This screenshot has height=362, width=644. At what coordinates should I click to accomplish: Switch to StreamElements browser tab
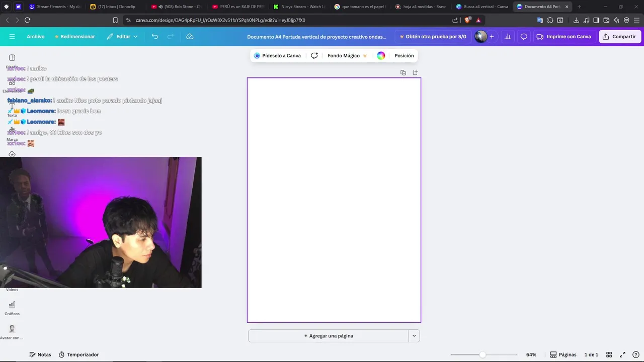pos(54,7)
